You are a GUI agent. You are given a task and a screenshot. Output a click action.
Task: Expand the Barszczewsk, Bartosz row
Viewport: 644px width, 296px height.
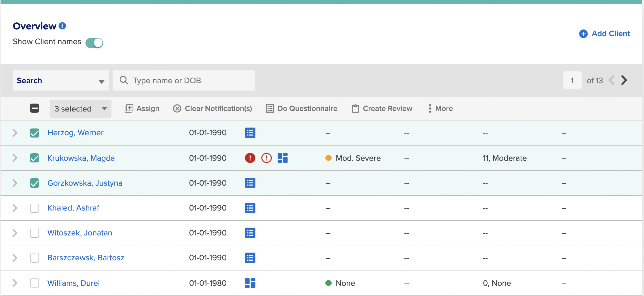(x=15, y=258)
